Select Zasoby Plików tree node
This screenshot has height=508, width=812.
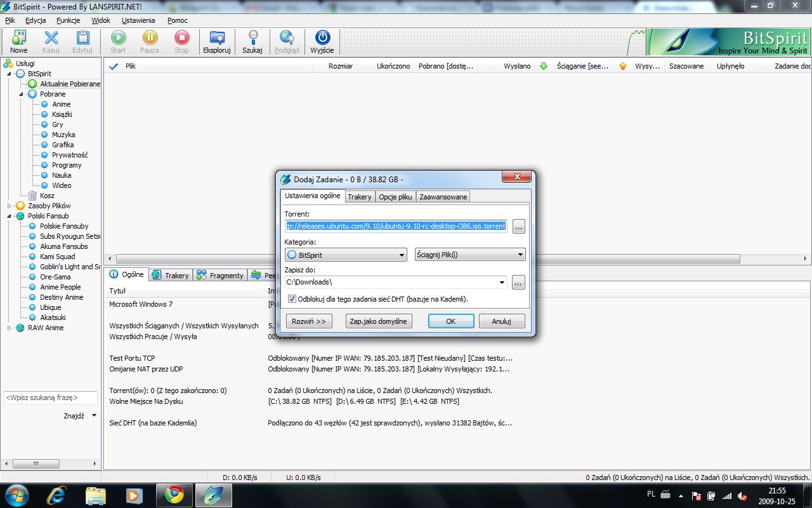click(49, 206)
